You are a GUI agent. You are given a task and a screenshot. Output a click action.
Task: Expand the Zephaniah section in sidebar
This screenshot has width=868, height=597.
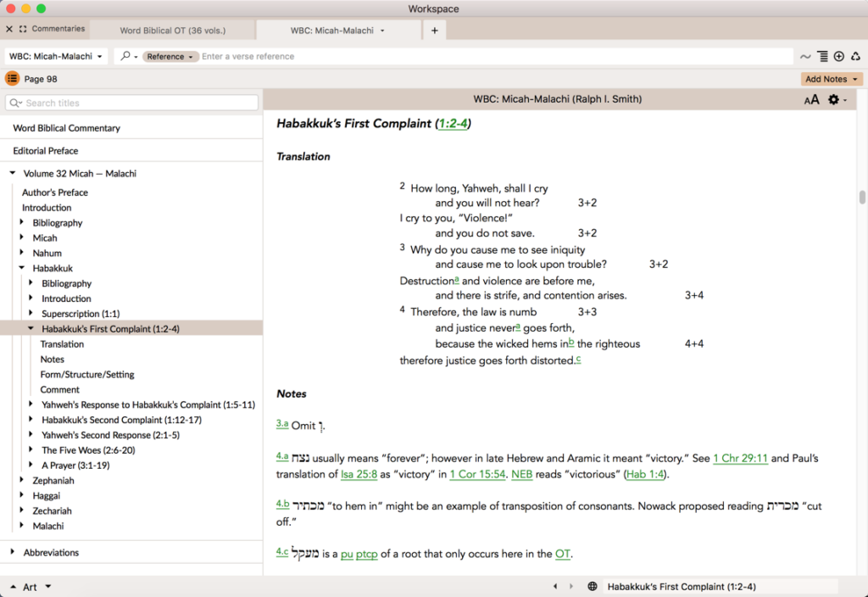point(23,481)
